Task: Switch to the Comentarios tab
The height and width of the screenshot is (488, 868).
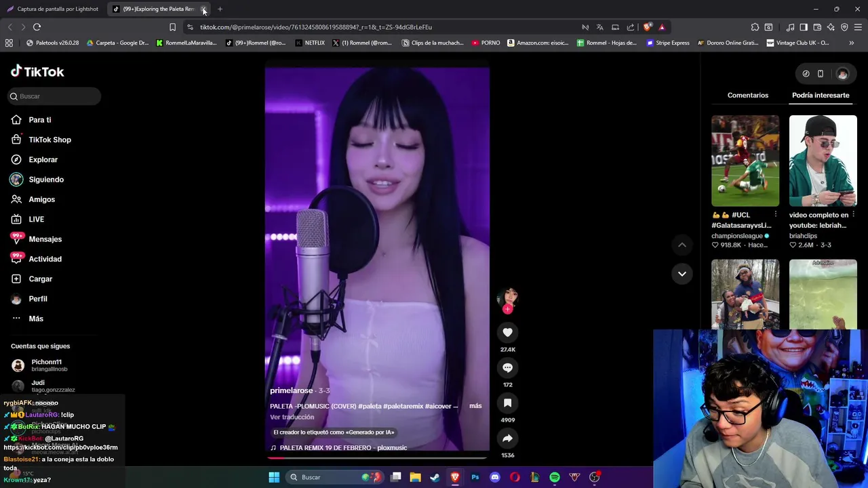Action: 748,96
